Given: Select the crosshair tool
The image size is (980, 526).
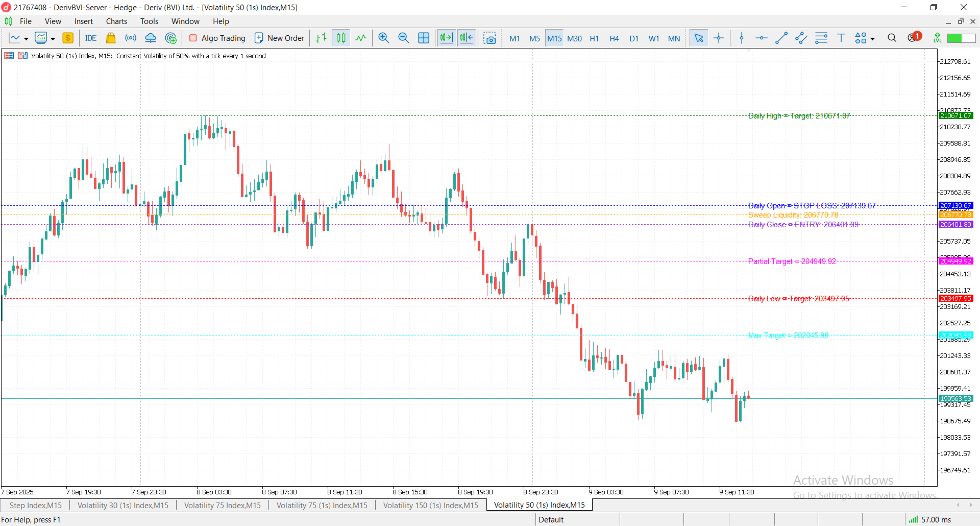Looking at the screenshot, I should [x=719, y=38].
